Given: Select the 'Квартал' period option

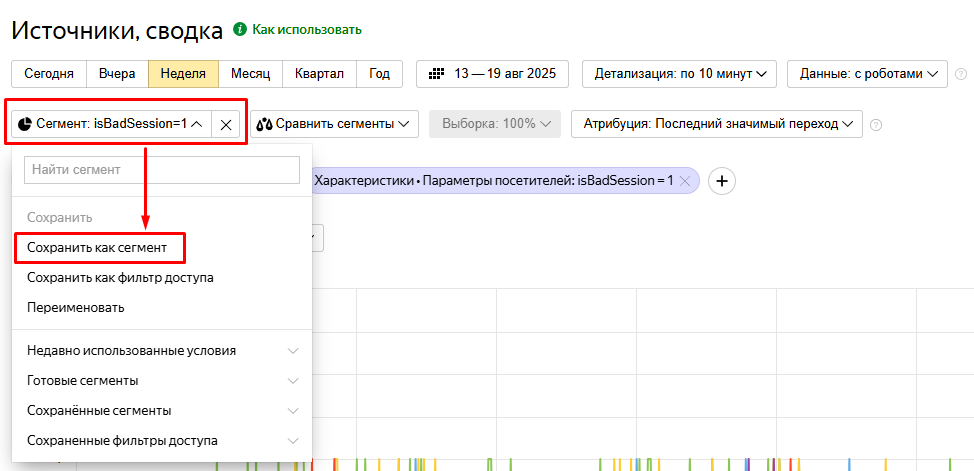Looking at the screenshot, I should 318,74.
